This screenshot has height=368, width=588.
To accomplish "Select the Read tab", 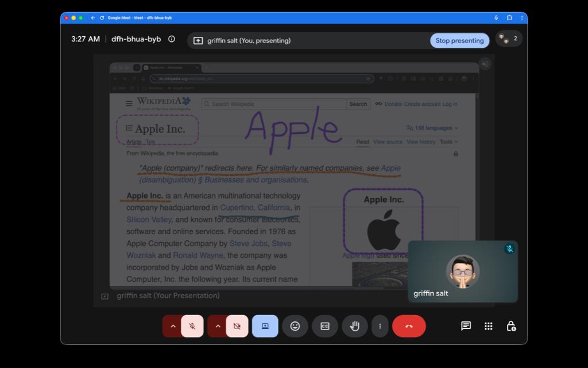I will click(x=363, y=142).
